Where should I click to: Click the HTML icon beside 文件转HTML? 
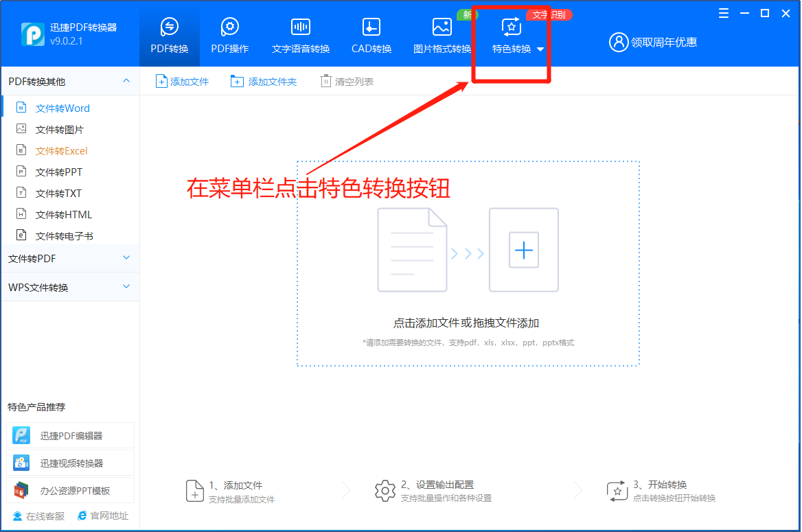pyautogui.click(x=21, y=213)
